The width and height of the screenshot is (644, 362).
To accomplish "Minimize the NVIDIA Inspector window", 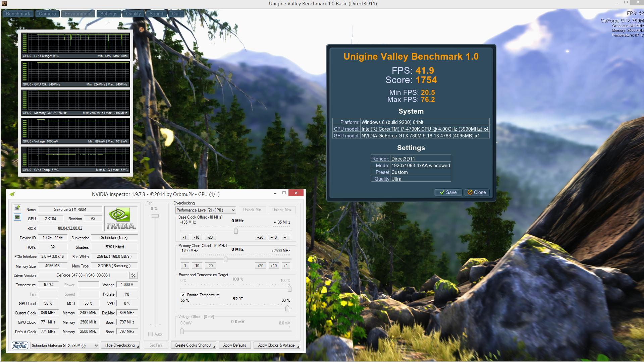I will (275, 193).
